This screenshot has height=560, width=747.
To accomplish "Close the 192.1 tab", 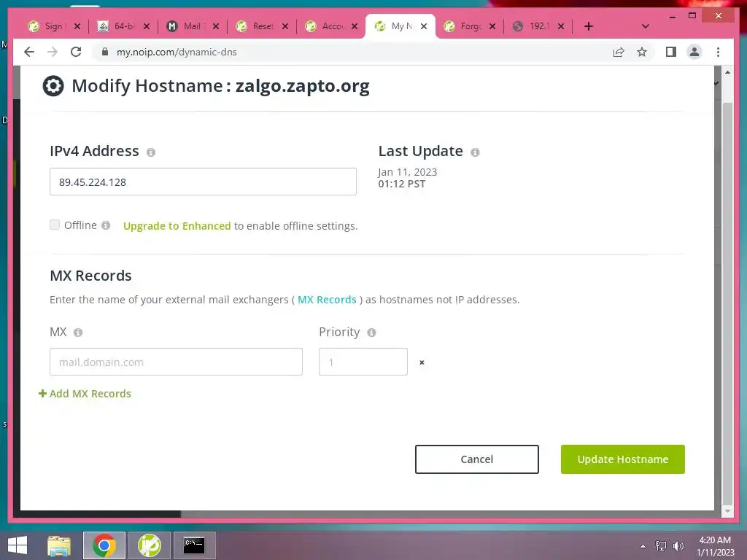I will [x=561, y=26].
